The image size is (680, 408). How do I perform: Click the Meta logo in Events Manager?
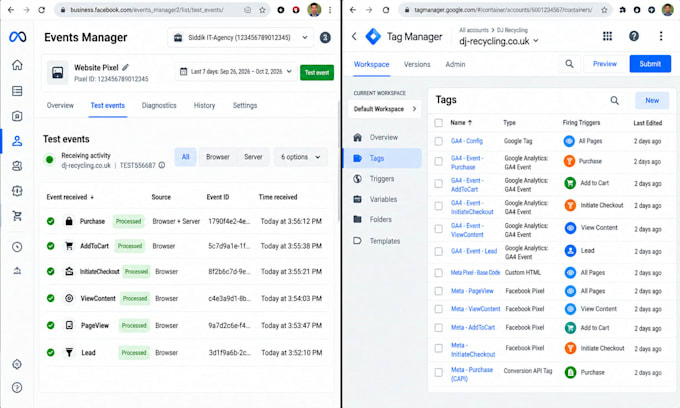point(17,37)
